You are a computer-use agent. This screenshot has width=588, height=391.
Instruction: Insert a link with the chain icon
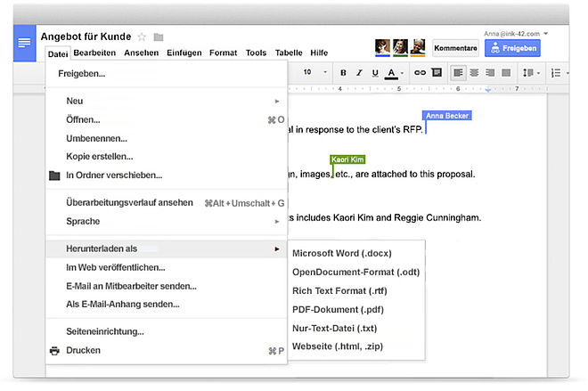[x=420, y=73]
